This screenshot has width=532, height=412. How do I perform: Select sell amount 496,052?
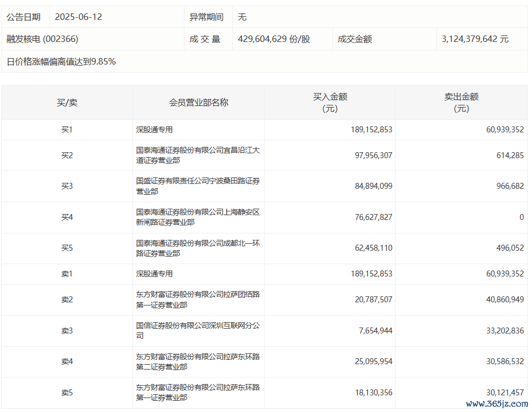click(x=510, y=248)
